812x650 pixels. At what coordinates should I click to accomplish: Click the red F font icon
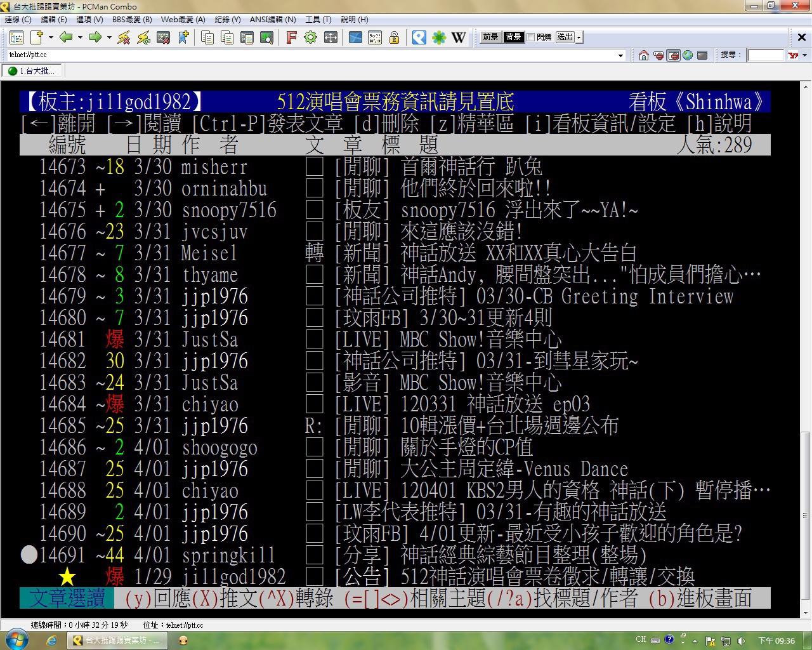click(291, 37)
